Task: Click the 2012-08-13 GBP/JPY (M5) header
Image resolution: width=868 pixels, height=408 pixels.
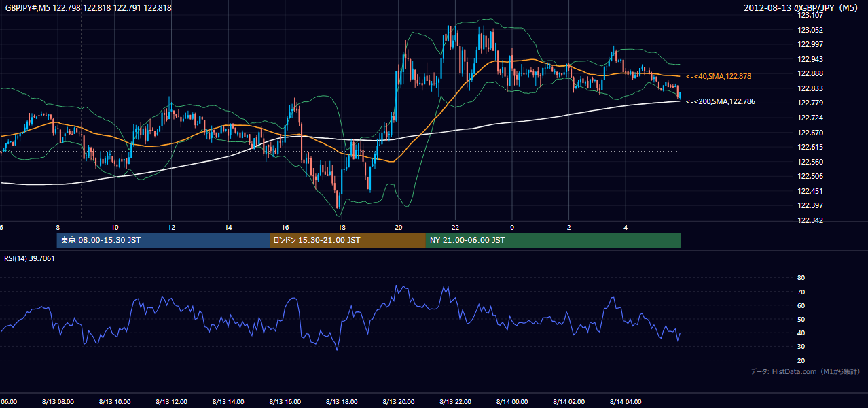Action: tap(801, 8)
